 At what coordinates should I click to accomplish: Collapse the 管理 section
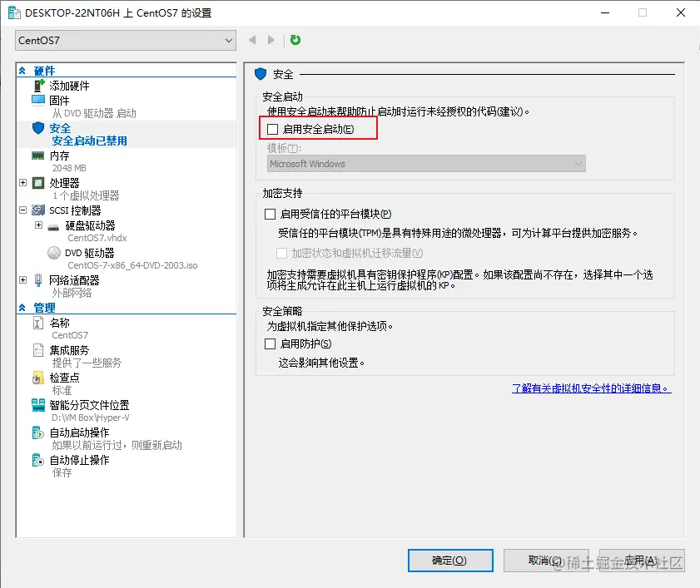point(21,307)
